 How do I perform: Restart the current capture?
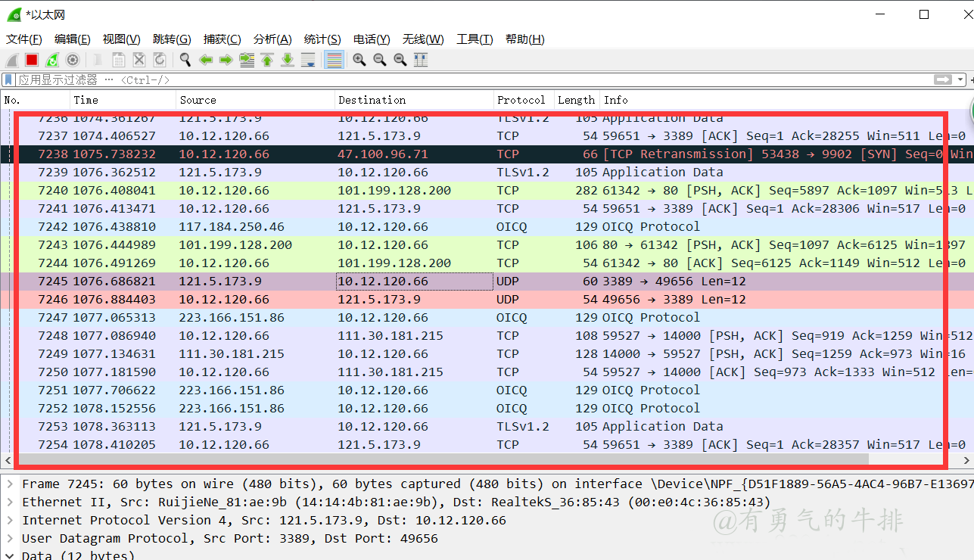pyautogui.click(x=52, y=60)
